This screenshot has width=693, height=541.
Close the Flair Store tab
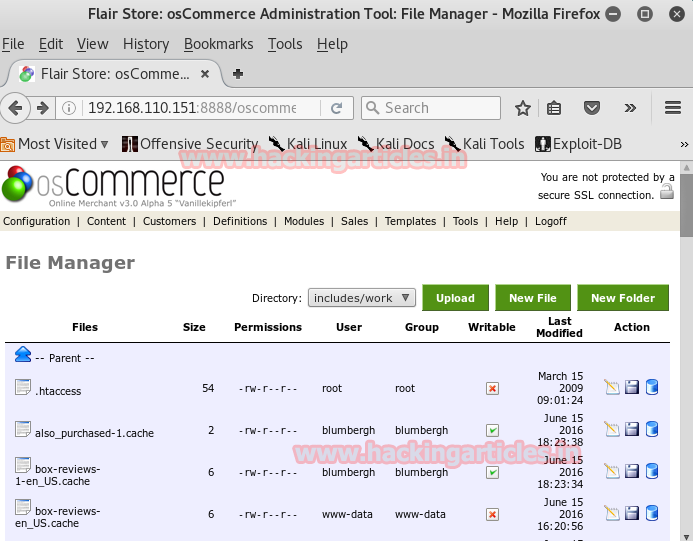[205, 74]
